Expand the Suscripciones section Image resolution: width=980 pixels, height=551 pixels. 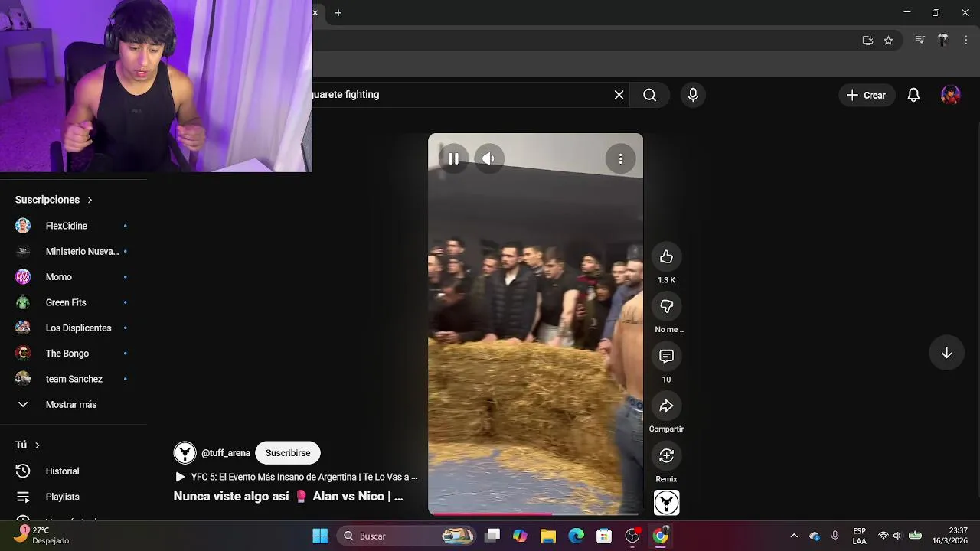pos(54,200)
